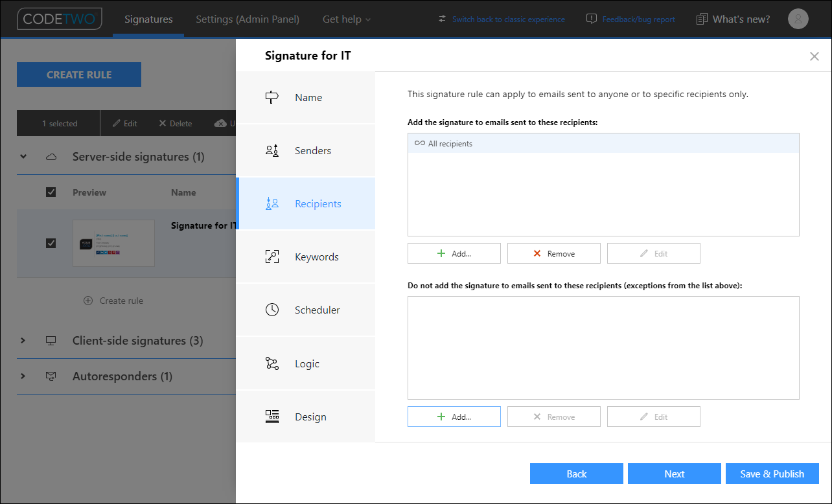
Task: Click the switch arrows icon
Action: pos(443,19)
